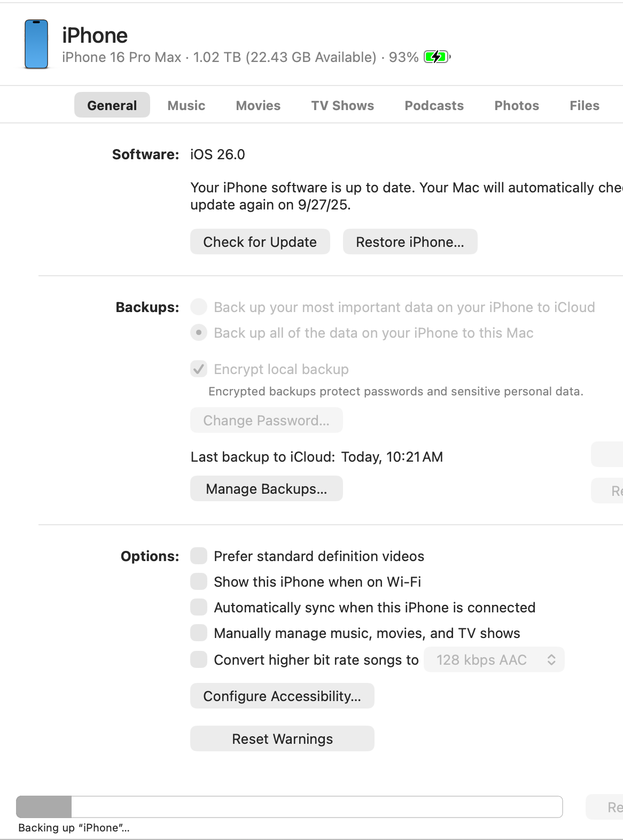Toggle Encrypt local backup checkbox

[x=199, y=369]
